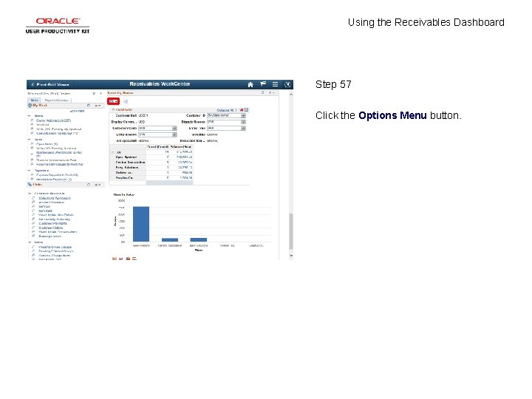Reload the WorkCenter left panel
The width and height of the screenshot is (532, 399).
(x=94, y=93)
